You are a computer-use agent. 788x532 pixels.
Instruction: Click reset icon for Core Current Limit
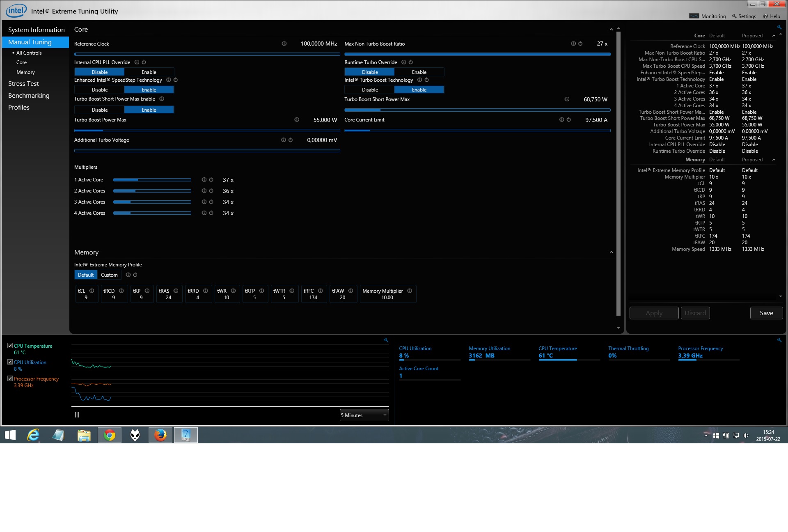pos(569,120)
